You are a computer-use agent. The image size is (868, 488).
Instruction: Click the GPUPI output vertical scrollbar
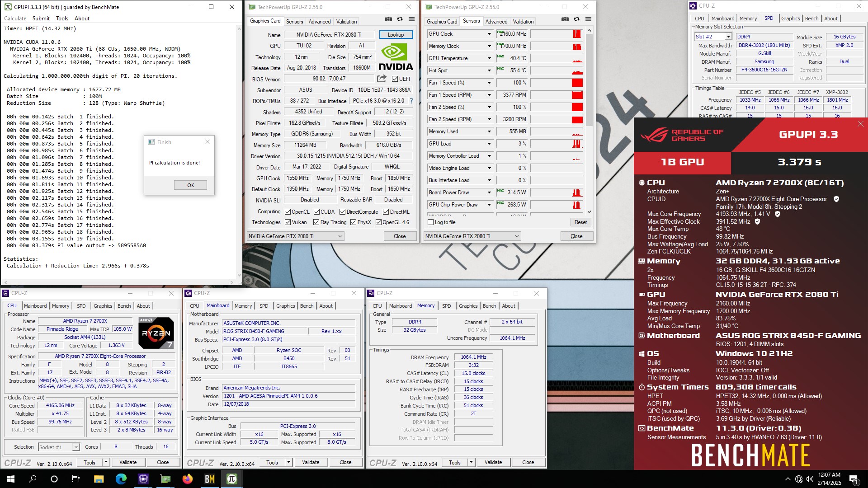pyautogui.click(x=239, y=151)
